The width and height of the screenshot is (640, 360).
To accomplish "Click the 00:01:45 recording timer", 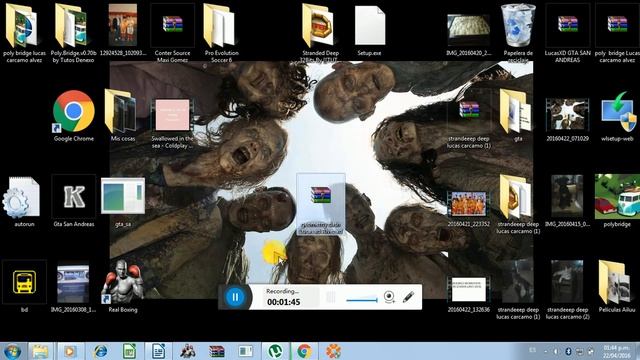I will point(283,302).
